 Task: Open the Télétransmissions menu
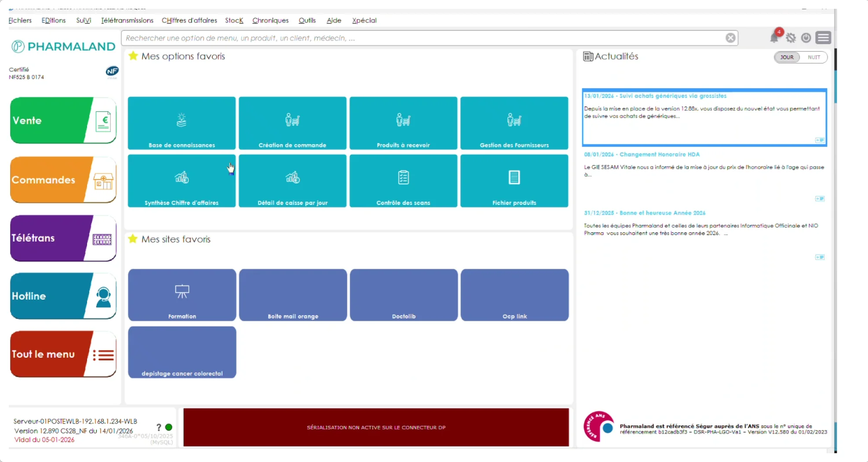click(127, 20)
